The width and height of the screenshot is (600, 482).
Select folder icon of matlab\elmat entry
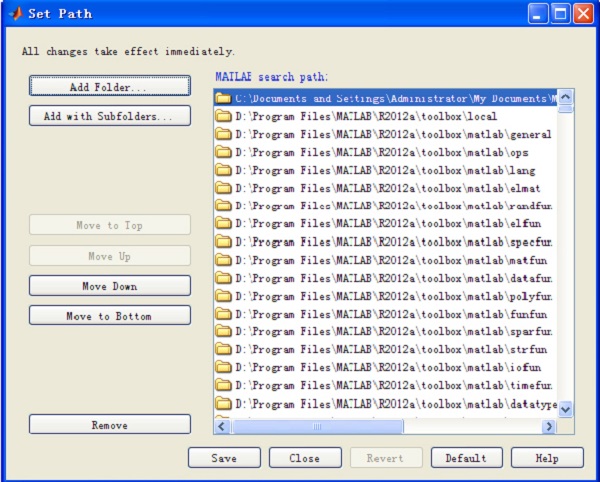coord(223,188)
